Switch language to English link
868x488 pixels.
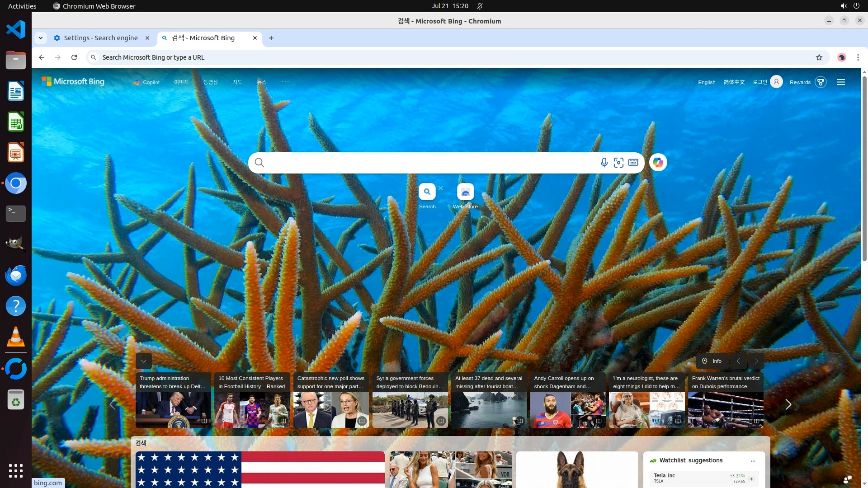pyautogui.click(x=706, y=82)
